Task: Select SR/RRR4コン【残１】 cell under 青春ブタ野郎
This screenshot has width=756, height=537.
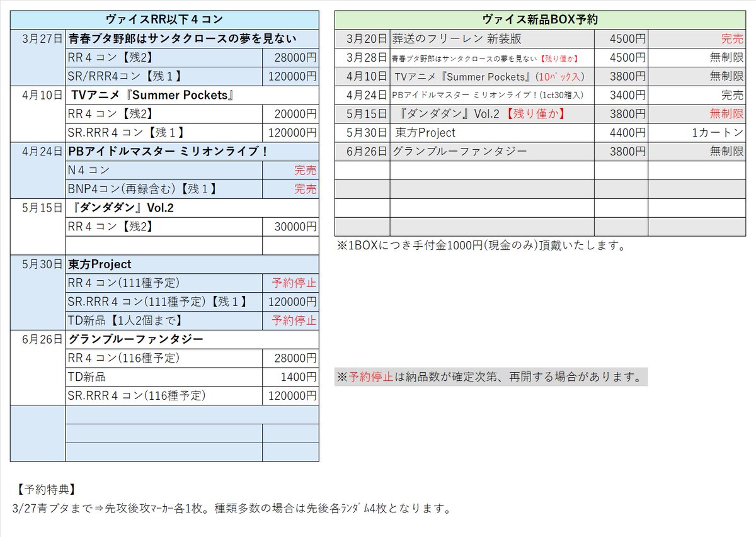Action: pyautogui.click(x=164, y=77)
